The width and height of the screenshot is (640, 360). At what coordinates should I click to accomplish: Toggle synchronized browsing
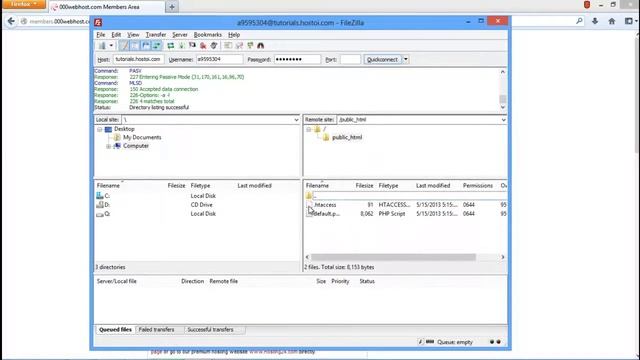(250, 46)
